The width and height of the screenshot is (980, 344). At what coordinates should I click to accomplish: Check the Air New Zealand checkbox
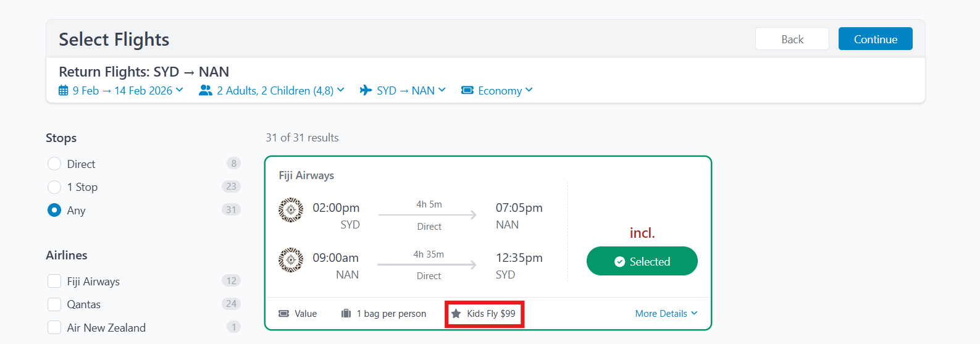pyautogui.click(x=54, y=327)
